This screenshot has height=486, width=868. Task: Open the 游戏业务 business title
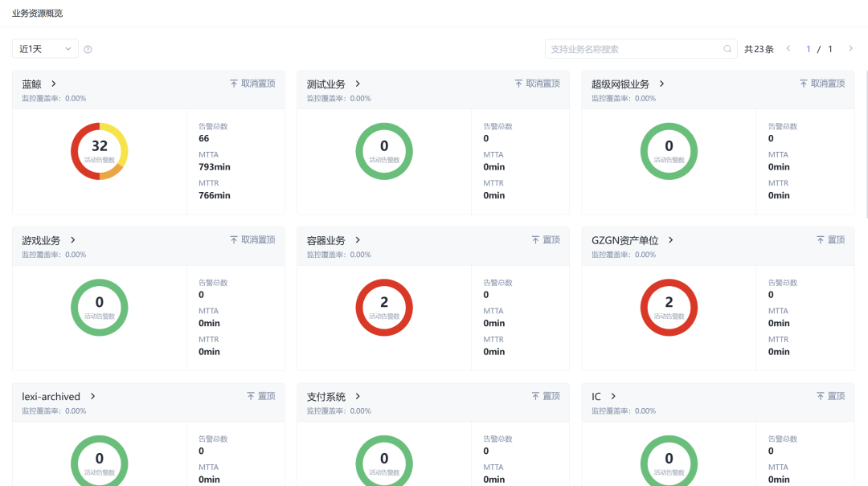point(41,240)
